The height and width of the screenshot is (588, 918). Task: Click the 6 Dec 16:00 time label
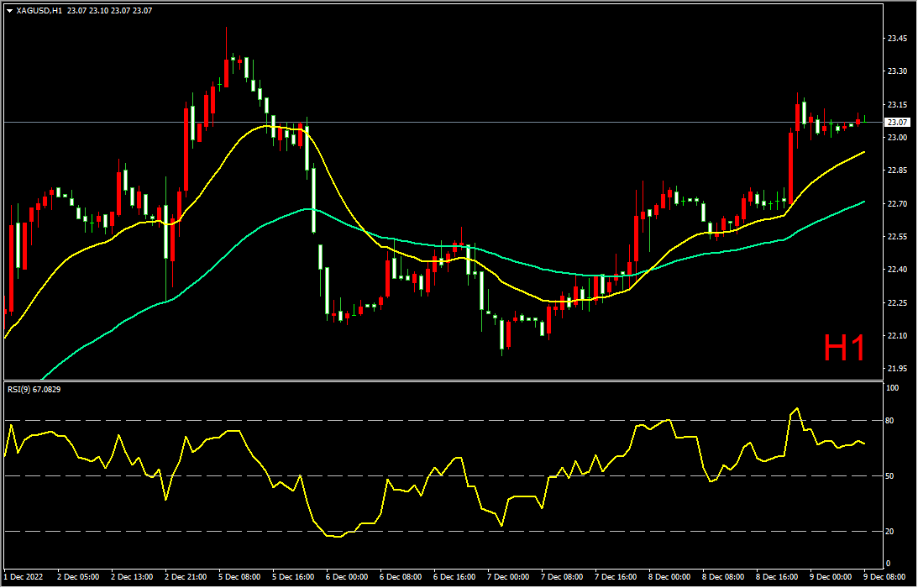(455, 577)
